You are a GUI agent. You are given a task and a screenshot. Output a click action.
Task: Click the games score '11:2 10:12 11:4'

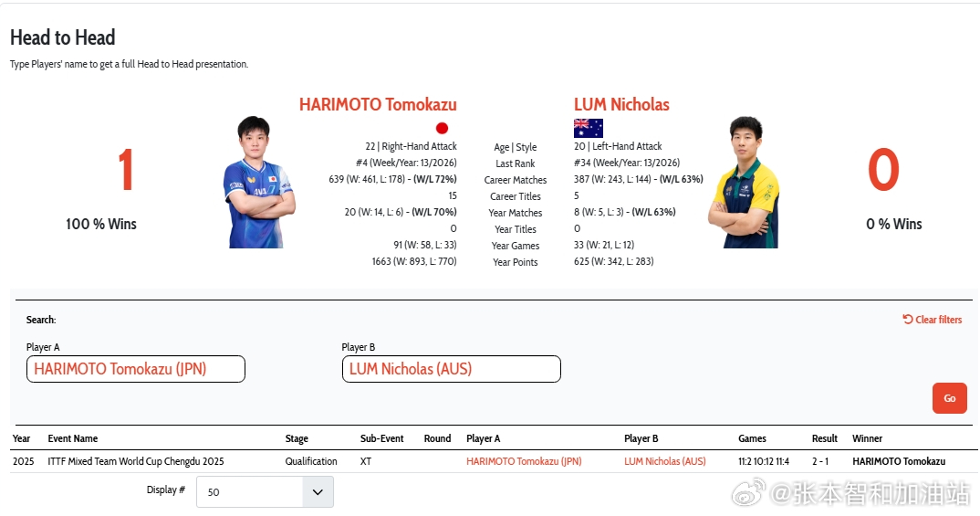coord(764,461)
